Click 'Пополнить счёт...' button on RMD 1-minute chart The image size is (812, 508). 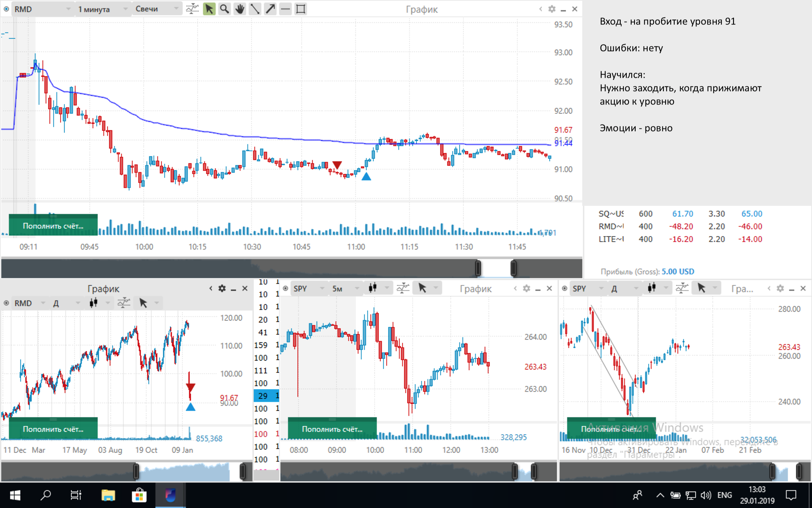tap(53, 225)
